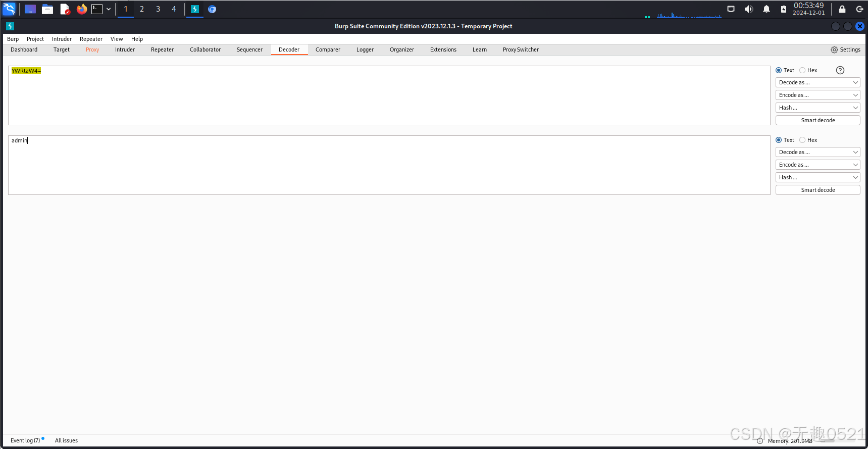
Task: Click the Chromium browser taskbar icon
Action: tap(212, 9)
